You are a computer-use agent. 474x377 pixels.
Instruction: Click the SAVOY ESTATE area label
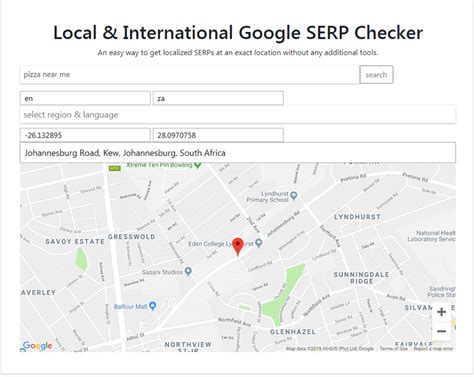coord(75,241)
